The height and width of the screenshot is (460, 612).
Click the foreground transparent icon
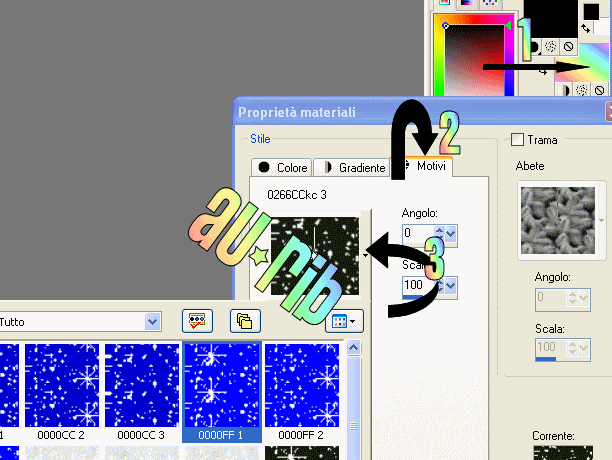[568, 46]
